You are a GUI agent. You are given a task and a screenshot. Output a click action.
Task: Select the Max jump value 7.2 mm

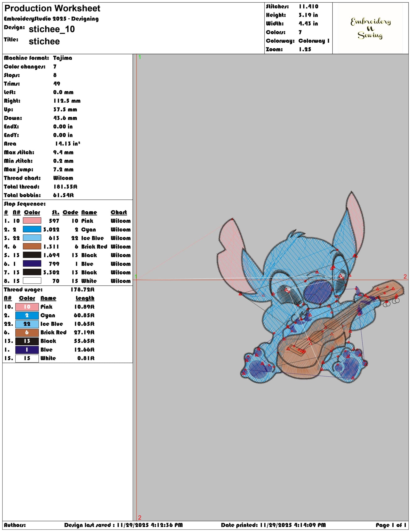point(63,170)
